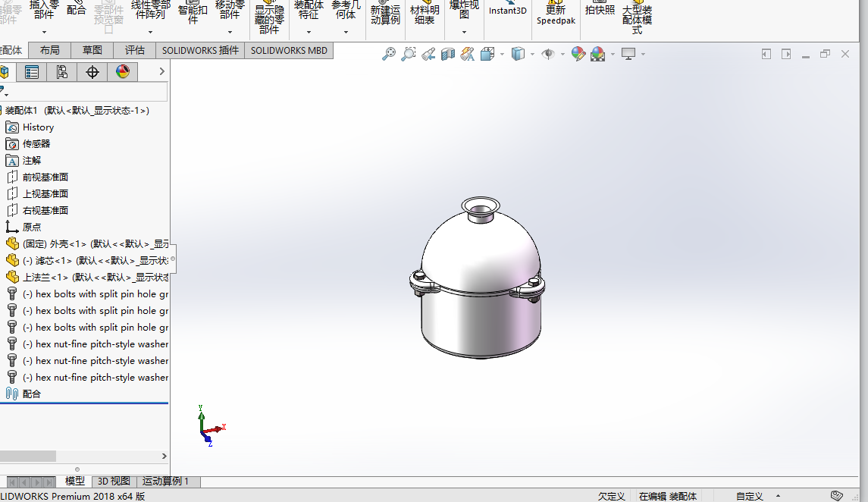Click status bar tag icon
Image resolution: width=868 pixels, height=502 pixels.
click(836, 495)
